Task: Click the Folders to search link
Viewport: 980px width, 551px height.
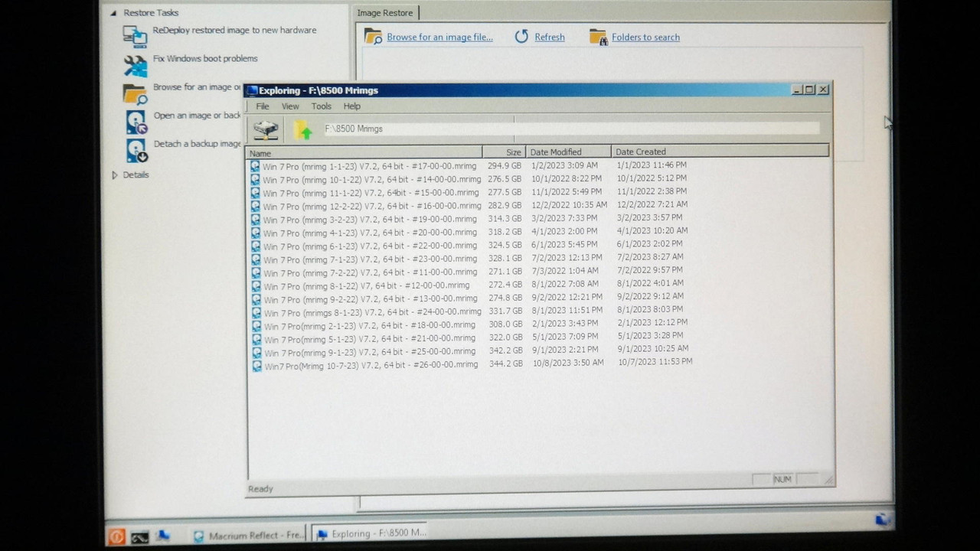Action: click(645, 37)
